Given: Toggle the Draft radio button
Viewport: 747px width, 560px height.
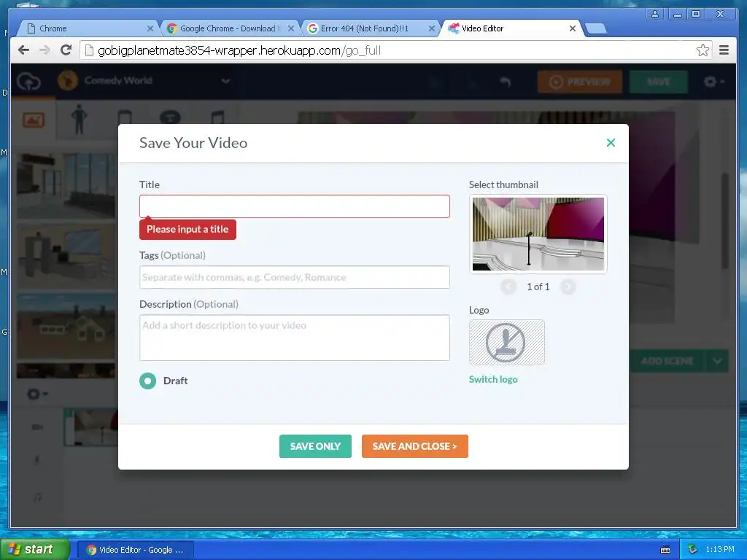Looking at the screenshot, I should pyautogui.click(x=147, y=381).
